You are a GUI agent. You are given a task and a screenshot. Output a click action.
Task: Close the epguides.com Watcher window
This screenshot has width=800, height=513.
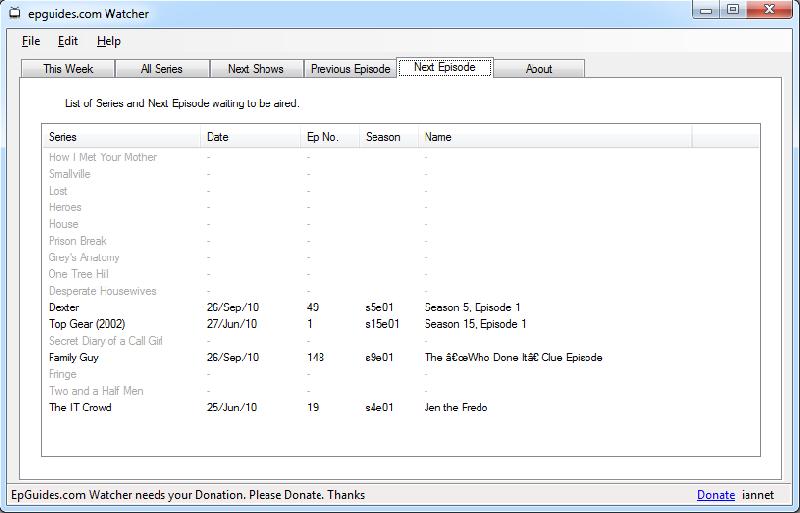[769, 10]
